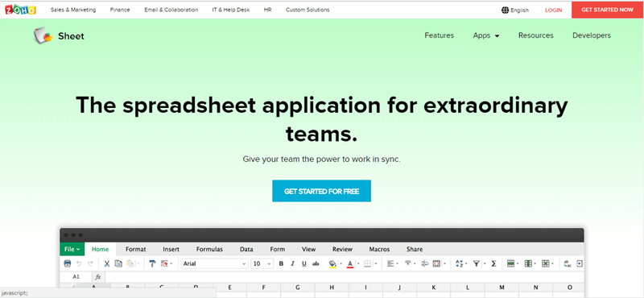Open the Review tab

tap(342, 249)
